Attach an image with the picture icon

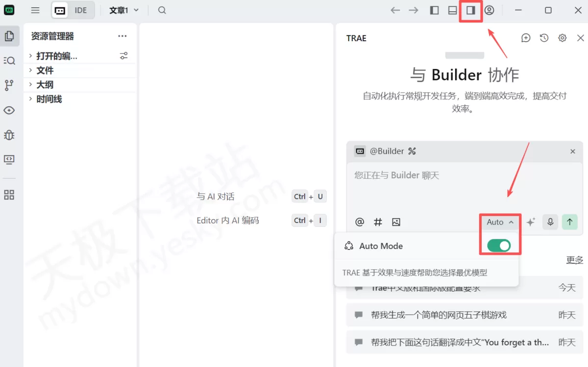[396, 222]
